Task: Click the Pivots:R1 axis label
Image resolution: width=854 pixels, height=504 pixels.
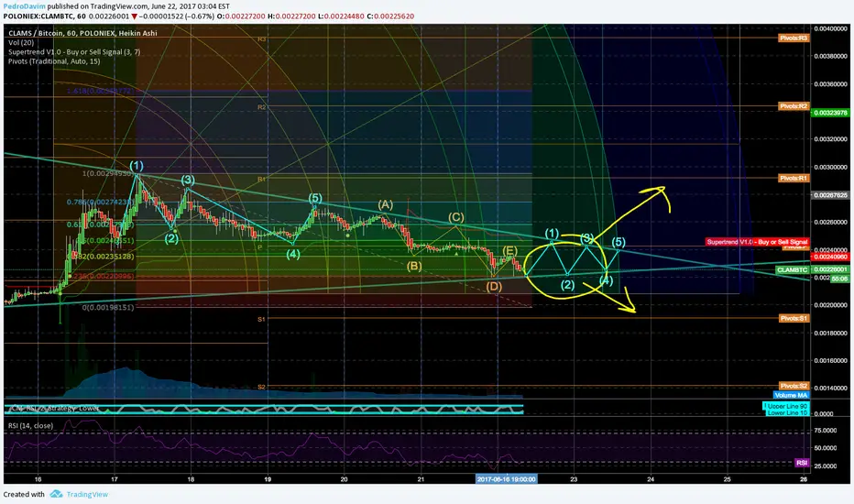Action: [x=794, y=178]
